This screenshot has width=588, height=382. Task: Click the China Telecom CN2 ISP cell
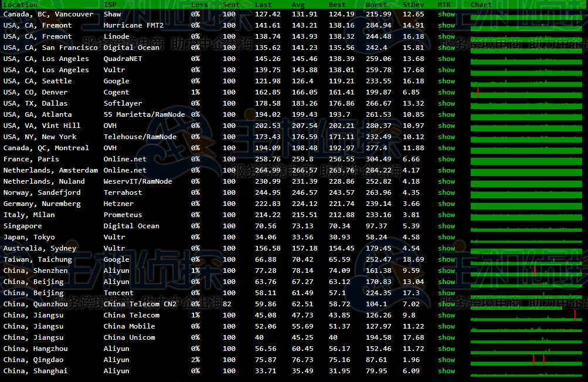(x=140, y=304)
